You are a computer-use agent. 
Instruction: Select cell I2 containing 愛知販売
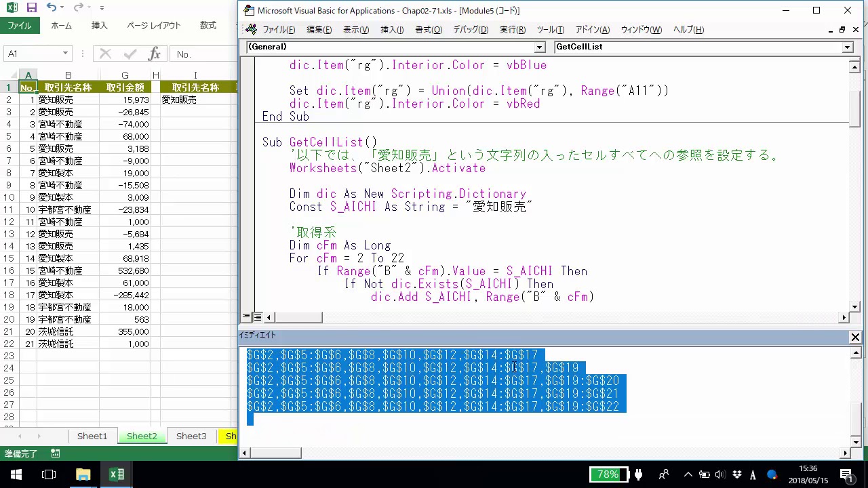[195, 100]
